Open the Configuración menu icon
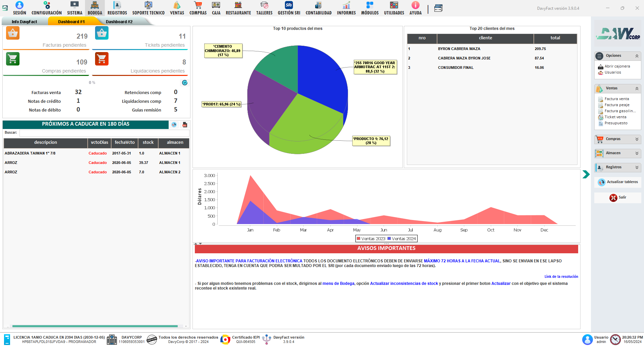The width and height of the screenshot is (644, 346). click(x=47, y=5)
